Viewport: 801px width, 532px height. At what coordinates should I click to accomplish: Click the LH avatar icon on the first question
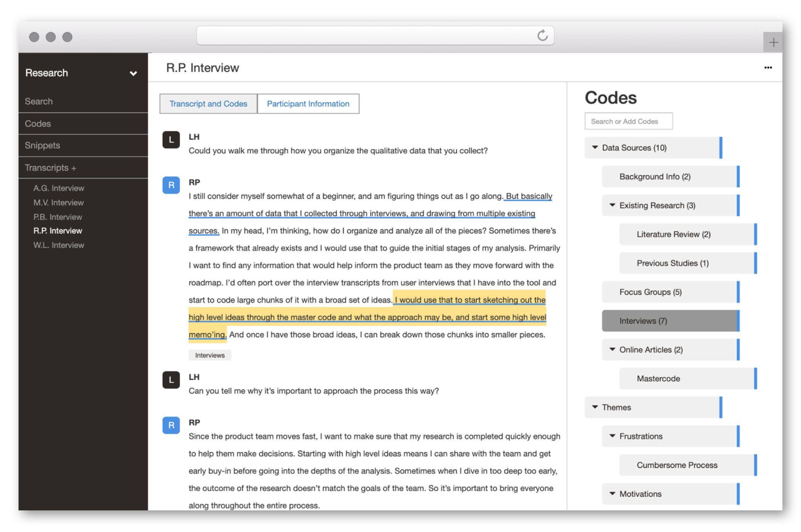[x=171, y=140]
